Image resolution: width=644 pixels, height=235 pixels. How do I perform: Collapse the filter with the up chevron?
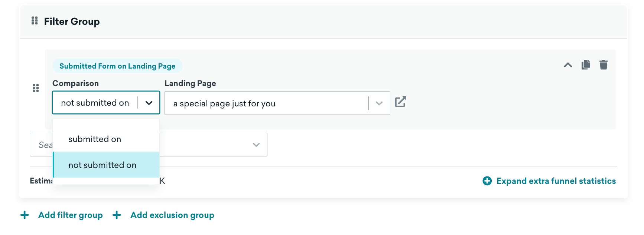pos(567,65)
